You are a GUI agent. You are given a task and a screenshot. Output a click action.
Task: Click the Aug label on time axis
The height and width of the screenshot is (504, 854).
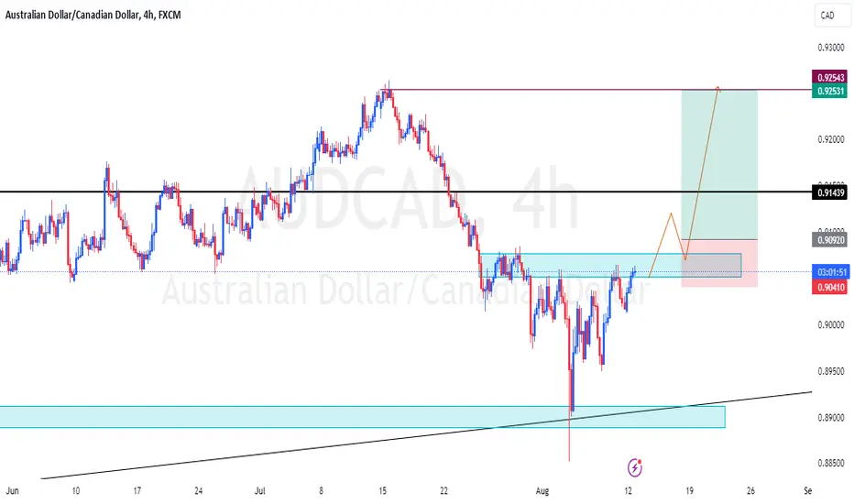(542, 490)
